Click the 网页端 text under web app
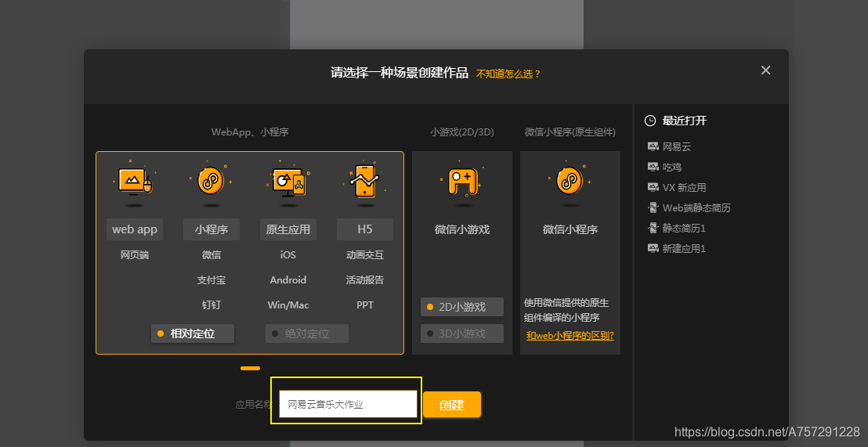Screen dimensions: 868x447 (135, 255)
